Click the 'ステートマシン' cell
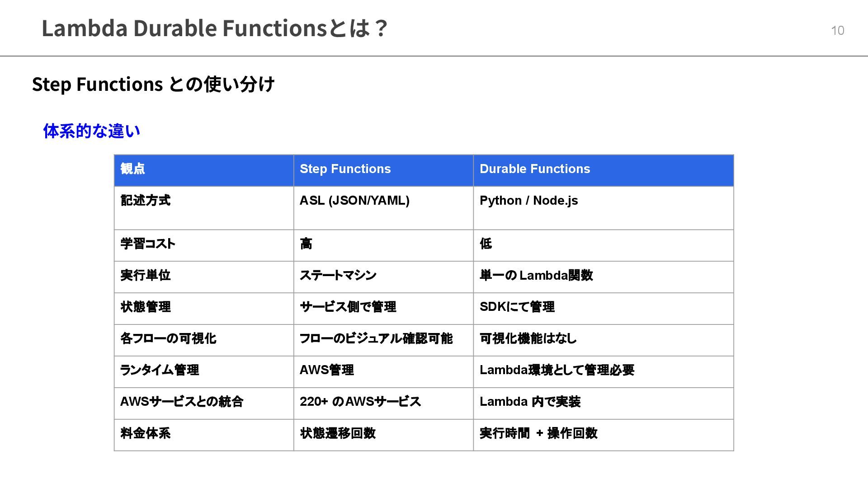The image size is (868, 488). click(338, 275)
